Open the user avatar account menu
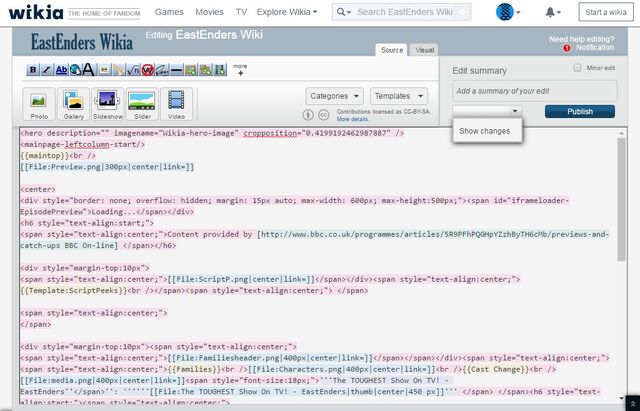Image resolution: width=640 pixels, height=411 pixels. [508, 12]
